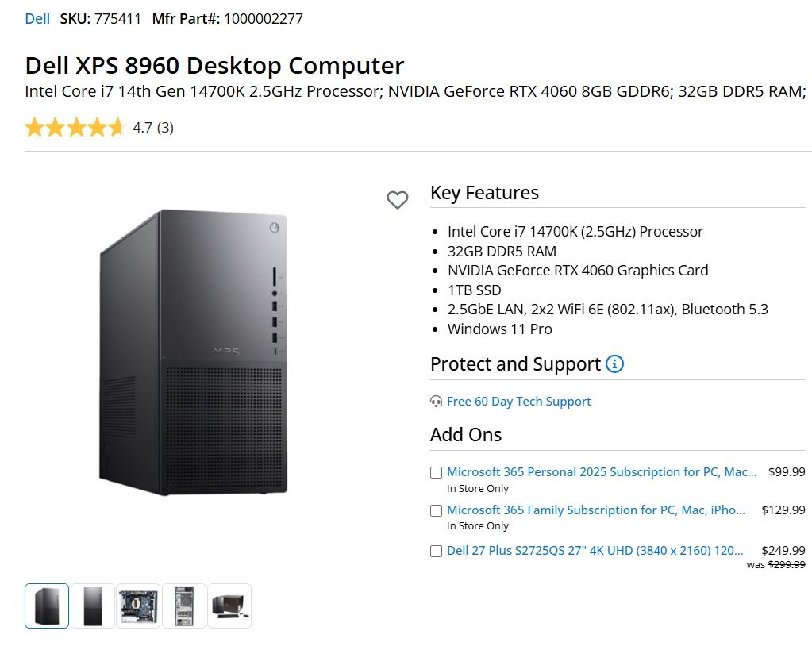Check the Dell 27 Plus monitor add-on
The image size is (812, 650).
[x=436, y=551]
